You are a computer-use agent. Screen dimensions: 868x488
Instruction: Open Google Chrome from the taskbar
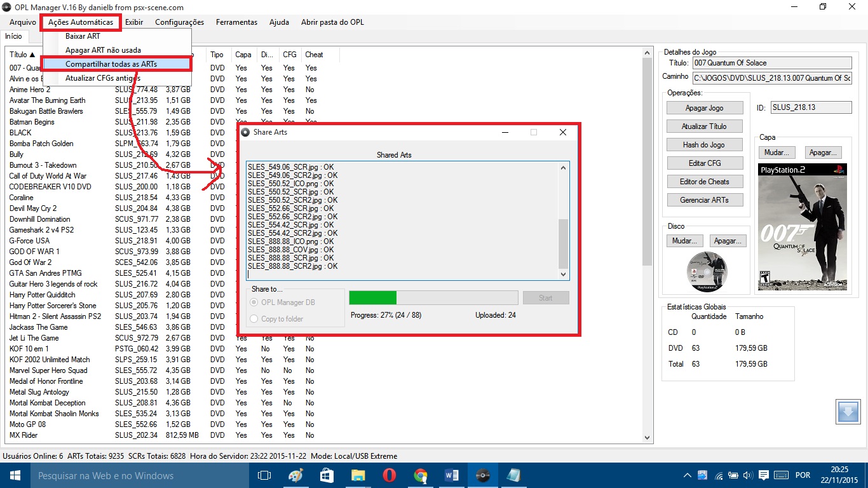(x=420, y=475)
